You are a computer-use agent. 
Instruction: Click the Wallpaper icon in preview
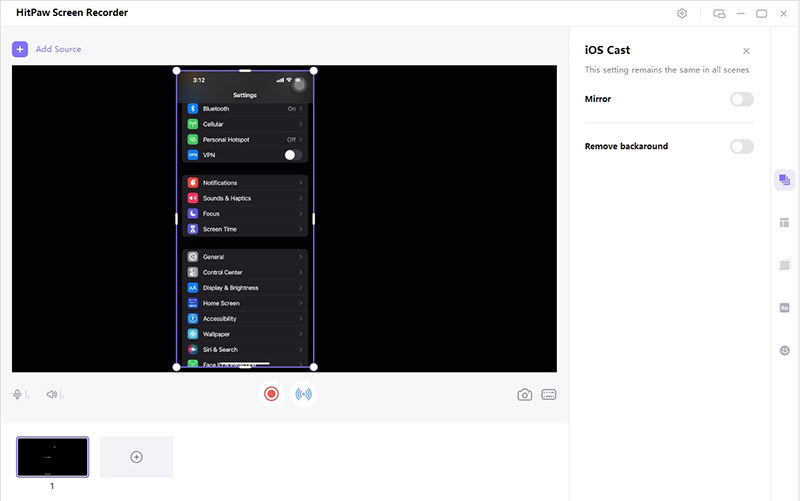(193, 334)
